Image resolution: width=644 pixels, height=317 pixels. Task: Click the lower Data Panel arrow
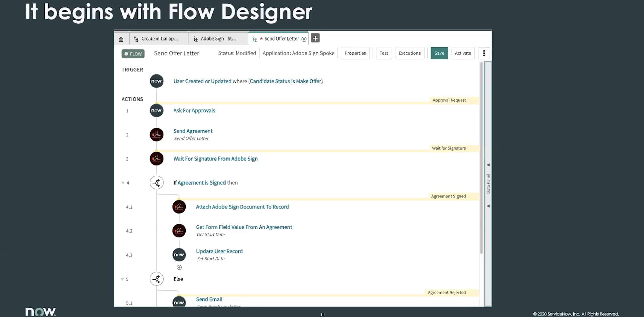(x=488, y=206)
